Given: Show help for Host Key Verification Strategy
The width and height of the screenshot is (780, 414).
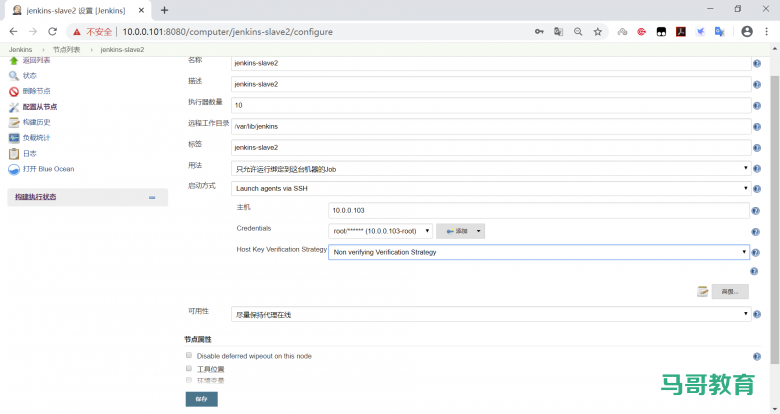Looking at the screenshot, I should tap(755, 253).
